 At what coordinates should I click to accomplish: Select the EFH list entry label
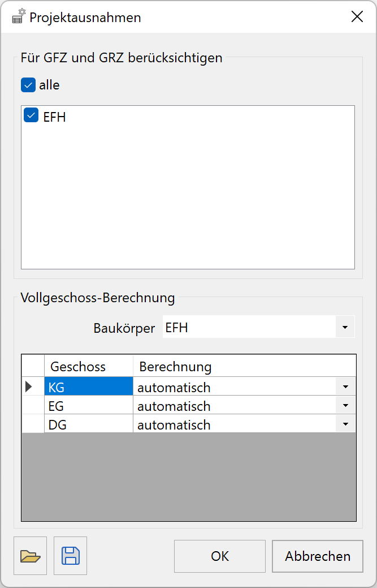click(x=55, y=117)
